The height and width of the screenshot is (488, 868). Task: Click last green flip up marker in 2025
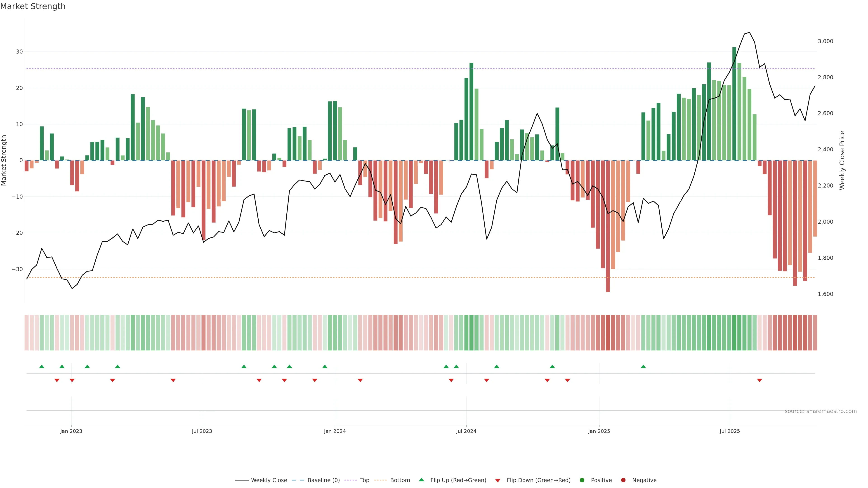[x=643, y=366]
